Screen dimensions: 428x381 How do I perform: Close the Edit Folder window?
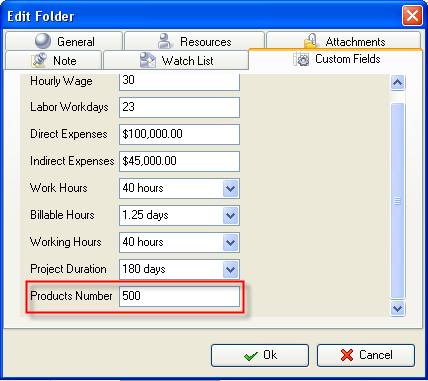[x=412, y=16]
